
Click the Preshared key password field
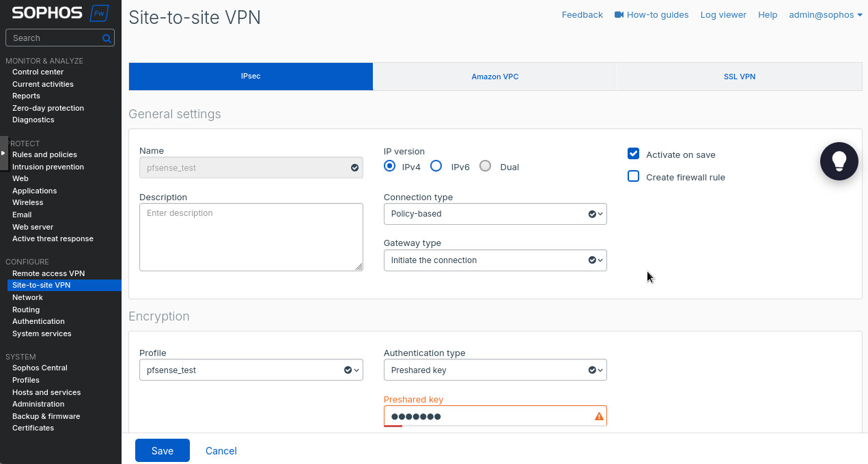488,416
